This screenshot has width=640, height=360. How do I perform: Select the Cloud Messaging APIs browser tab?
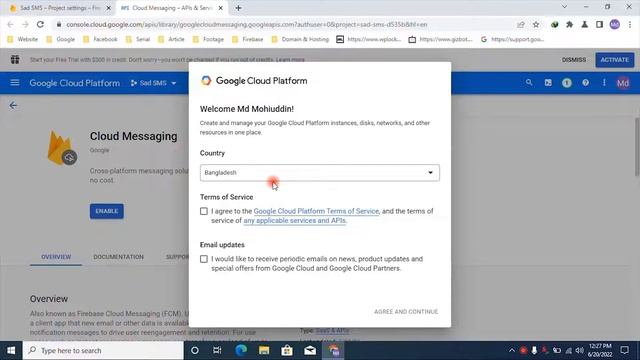point(171,8)
